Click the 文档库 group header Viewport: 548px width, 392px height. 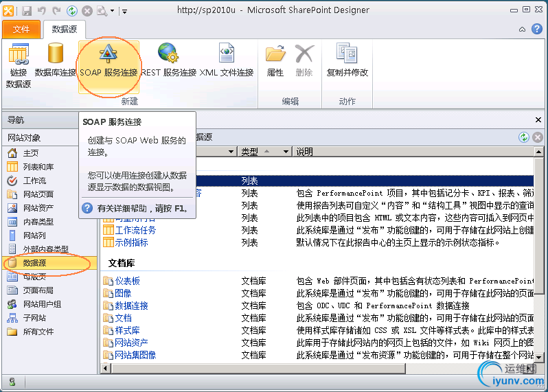122,263
